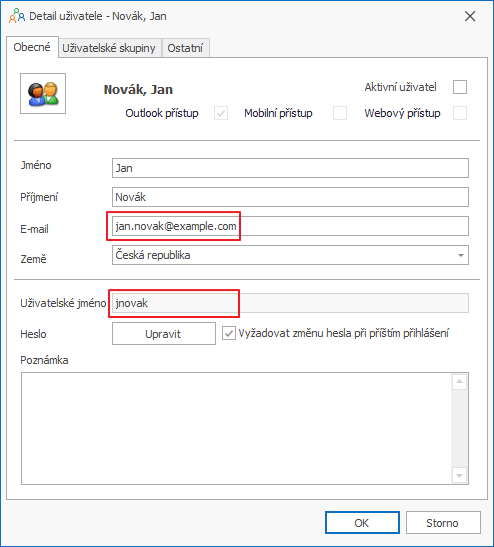The height and width of the screenshot is (547, 494).
Task: Click the users icon in title bar
Action: (x=17, y=16)
